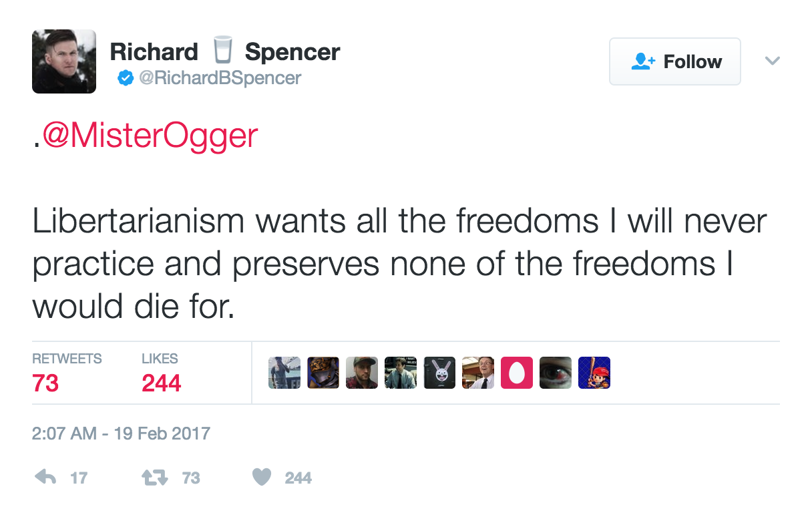The image size is (812, 513).
Task: Click the reply arrow icon
Action: tap(45, 477)
